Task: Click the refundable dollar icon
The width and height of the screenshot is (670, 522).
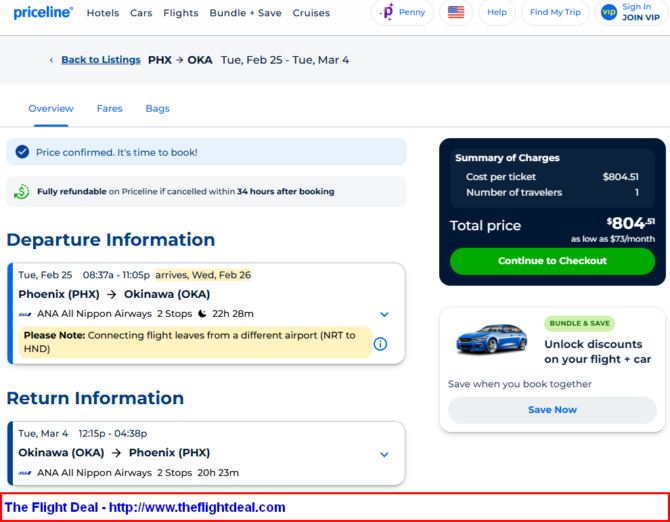Action: click(x=21, y=192)
